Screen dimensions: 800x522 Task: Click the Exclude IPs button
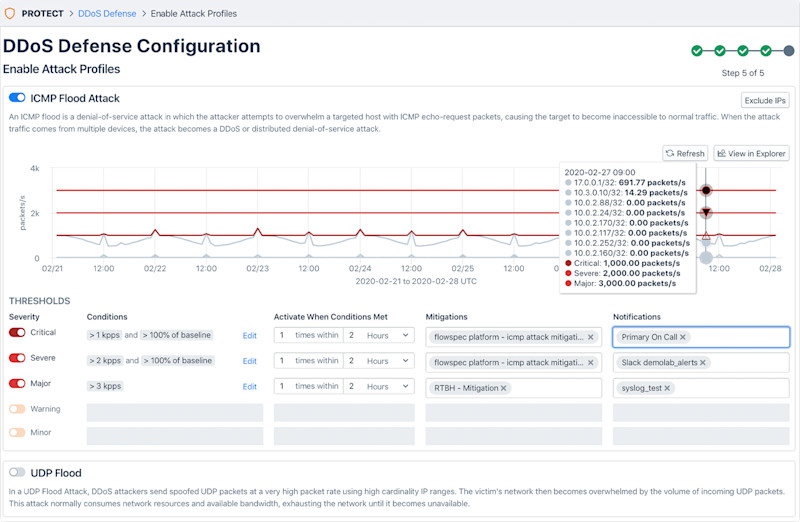(x=765, y=101)
